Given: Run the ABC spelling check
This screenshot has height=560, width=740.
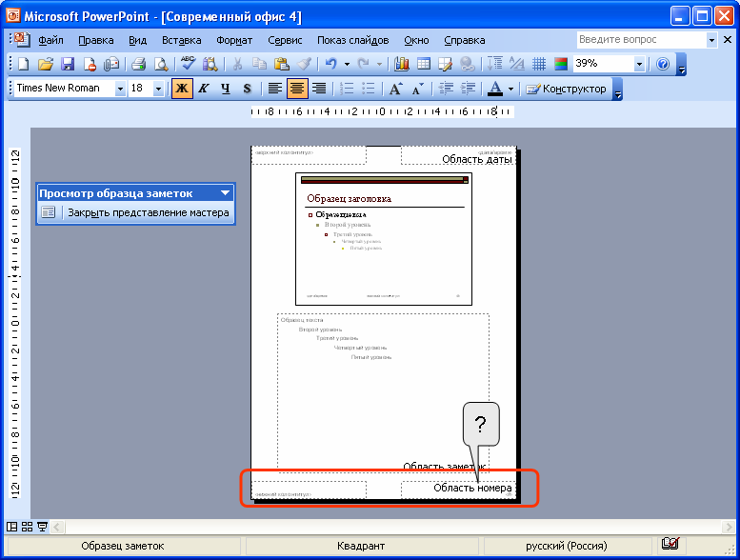Looking at the screenshot, I should pyautogui.click(x=188, y=64).
